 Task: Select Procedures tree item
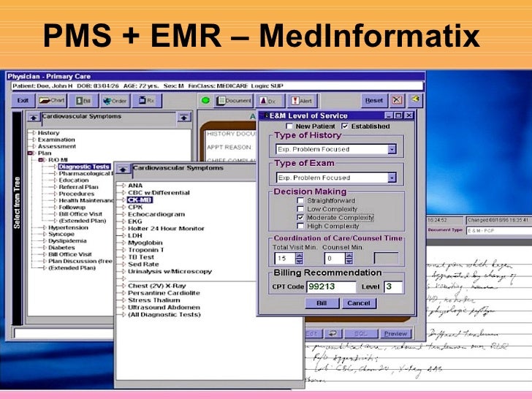pos(77,194)
